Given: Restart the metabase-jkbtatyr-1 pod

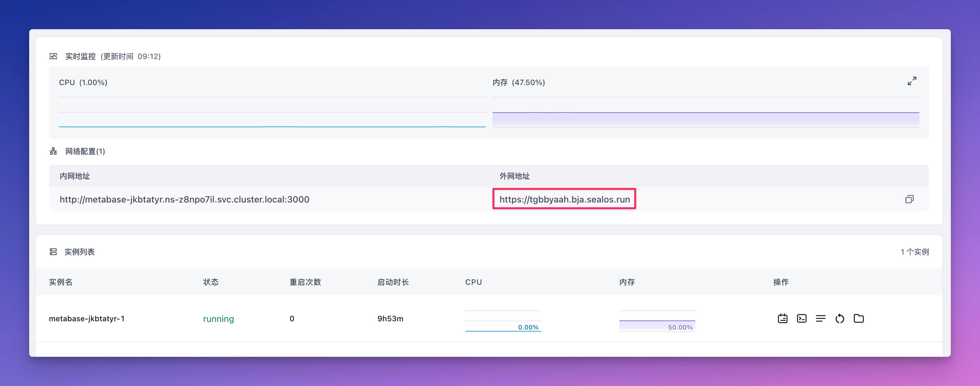Looking at the screenshot, I should (x=840, y=319).
